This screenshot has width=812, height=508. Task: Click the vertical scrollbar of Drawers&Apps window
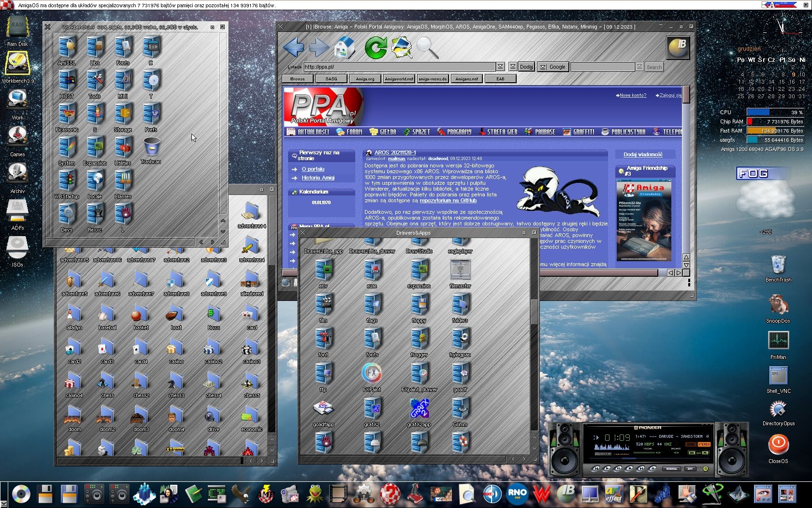[534, 334]
